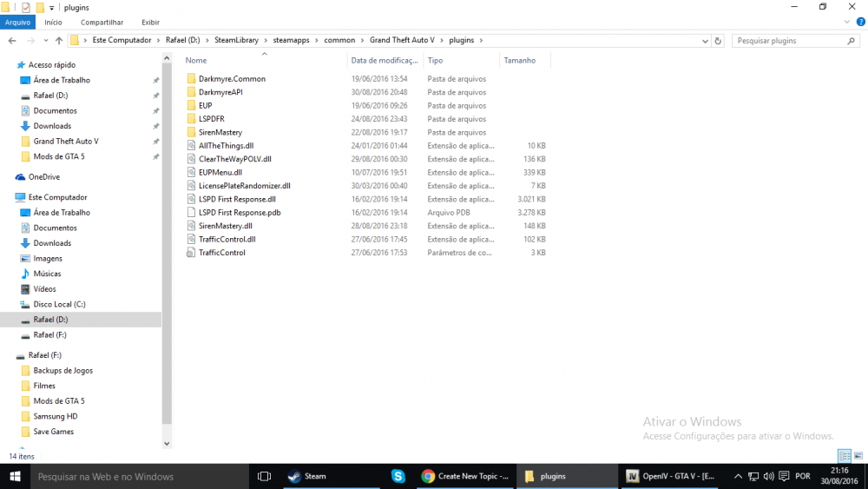Open the Backups de Jogos folder
The height and width of the screenshot is (489, 868).
pos(62,371)
